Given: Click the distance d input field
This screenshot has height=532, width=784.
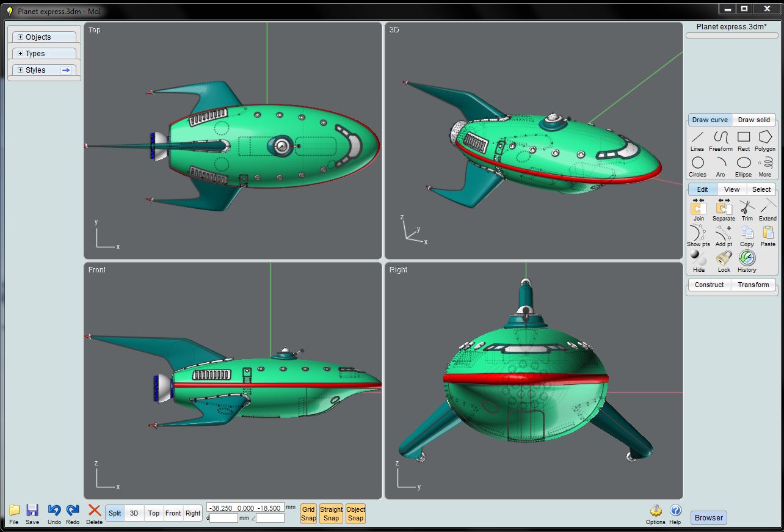Looking at the screenshot, I should [x=223, y=518].
